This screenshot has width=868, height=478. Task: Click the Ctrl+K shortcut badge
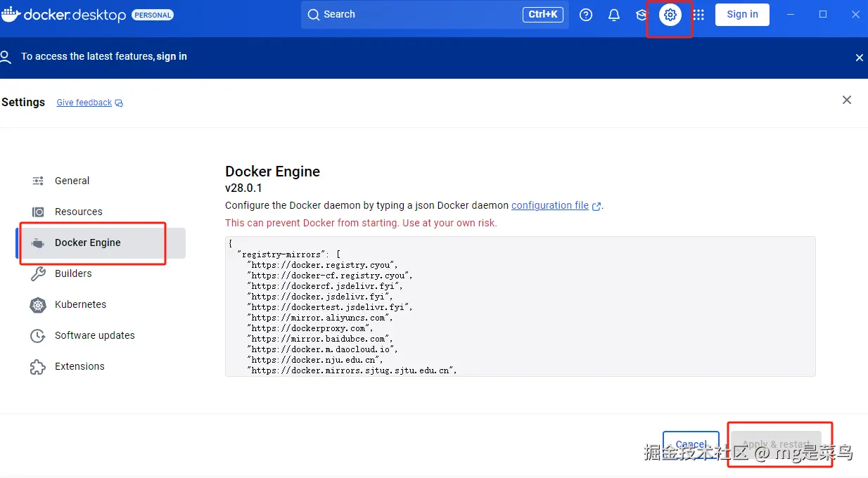click(543, 14)
